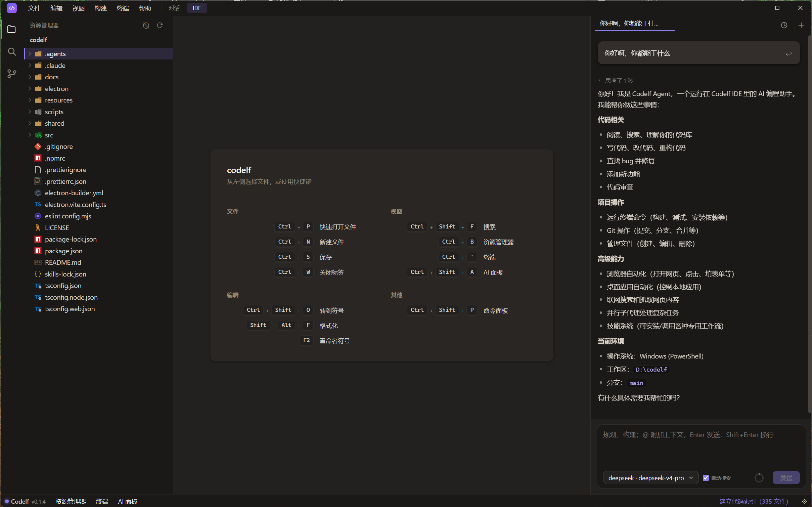The width and height of the screenshot is (812, 507).
Task: Open the deepseek-v4-pro model dropdown
Action: 651,478
